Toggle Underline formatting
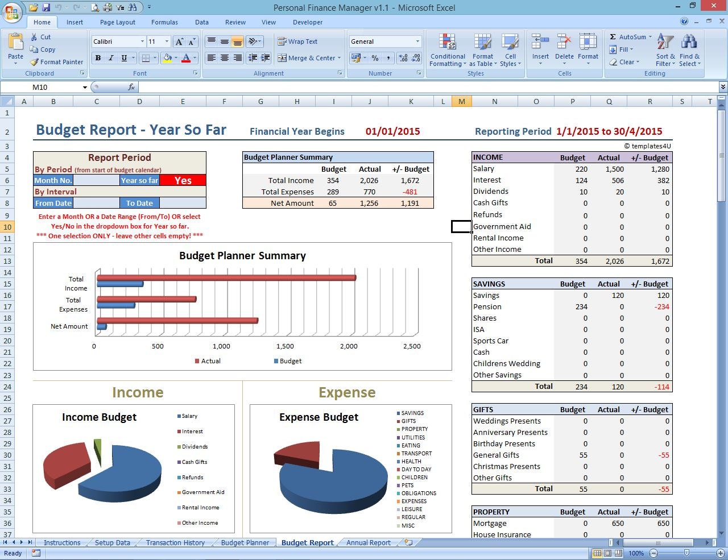The image size is (728, 560). pyautogui.click(x=124, y=58)
